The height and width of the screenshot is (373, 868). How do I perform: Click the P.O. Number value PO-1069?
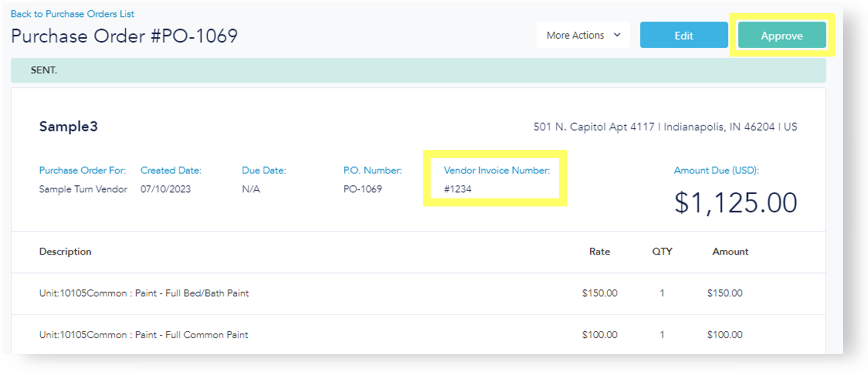click(362, 189)
